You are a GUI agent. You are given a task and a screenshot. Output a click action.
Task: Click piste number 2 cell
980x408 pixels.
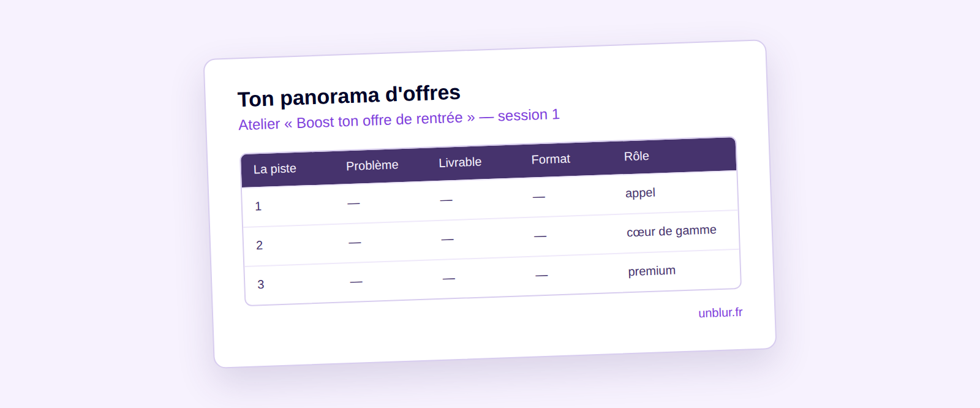[x=260, y=245]
